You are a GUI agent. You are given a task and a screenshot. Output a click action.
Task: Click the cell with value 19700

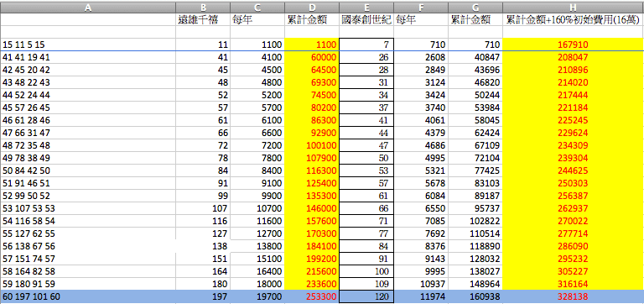tap(257, 296)
